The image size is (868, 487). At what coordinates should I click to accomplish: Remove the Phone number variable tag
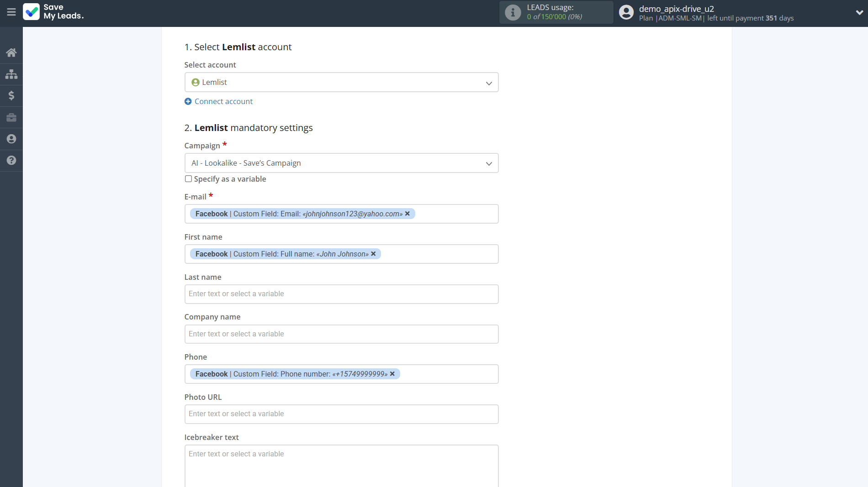tap(392, 374)
